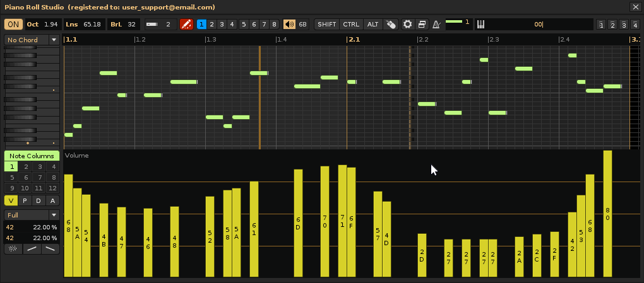Click the eraser icon next to ALT
644x283 pixels.
point(391,25)
